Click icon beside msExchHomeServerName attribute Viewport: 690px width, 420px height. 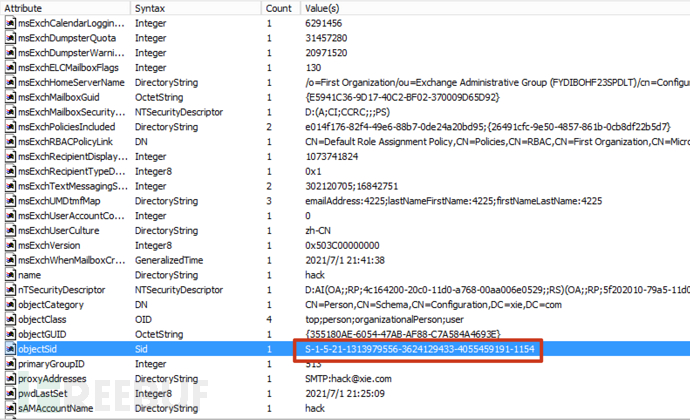coord(11,82)
